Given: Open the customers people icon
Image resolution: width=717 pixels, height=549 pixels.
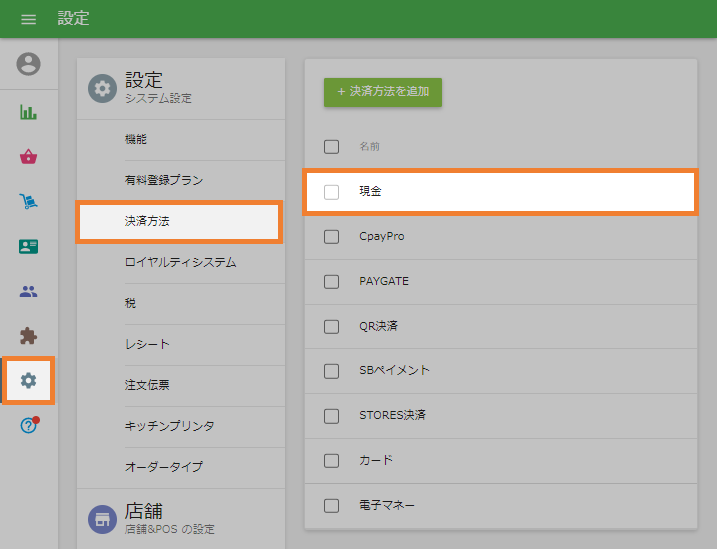Looking at the screenshot, I should pos(29,292).
